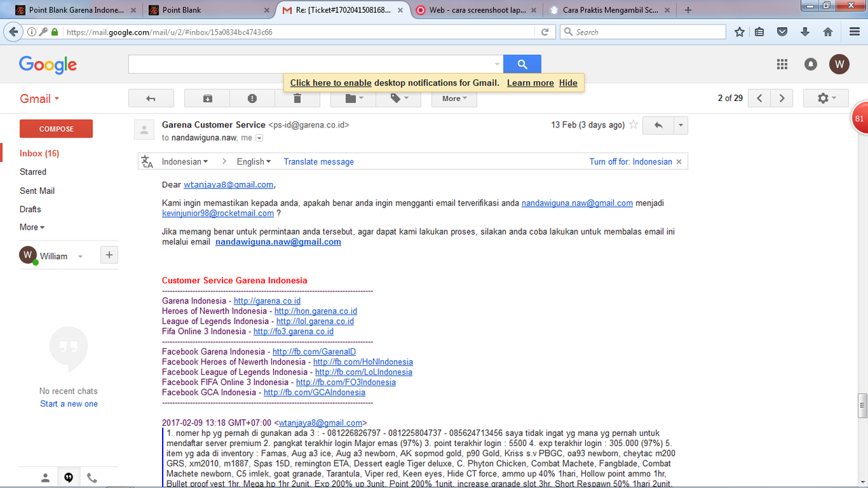Viewport: 868px width, 488px height.
Task: Open the Starred folder
Action: coord(33,172)
